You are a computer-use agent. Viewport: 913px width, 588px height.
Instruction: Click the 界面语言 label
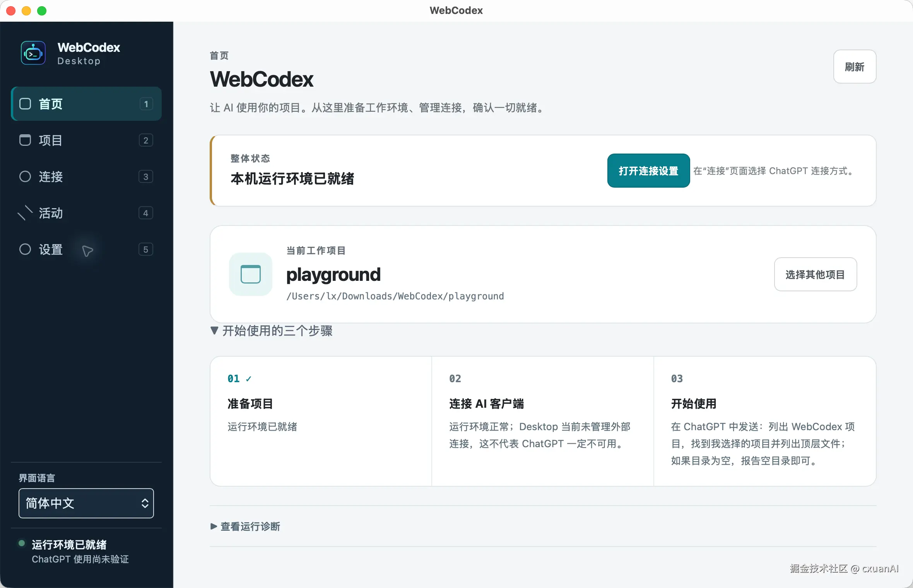[37, 478]
